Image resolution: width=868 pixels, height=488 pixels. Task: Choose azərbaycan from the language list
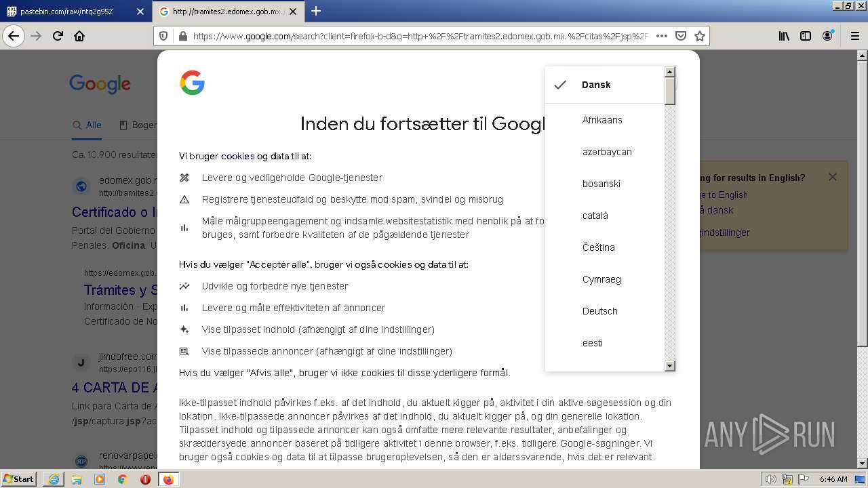[x=605, y=152]
